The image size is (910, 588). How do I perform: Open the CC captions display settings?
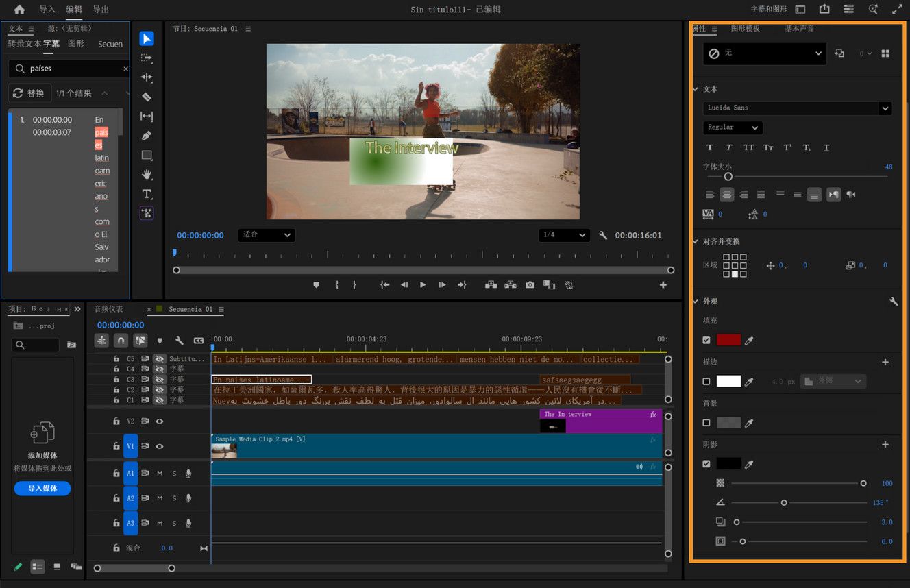(198, 341)
